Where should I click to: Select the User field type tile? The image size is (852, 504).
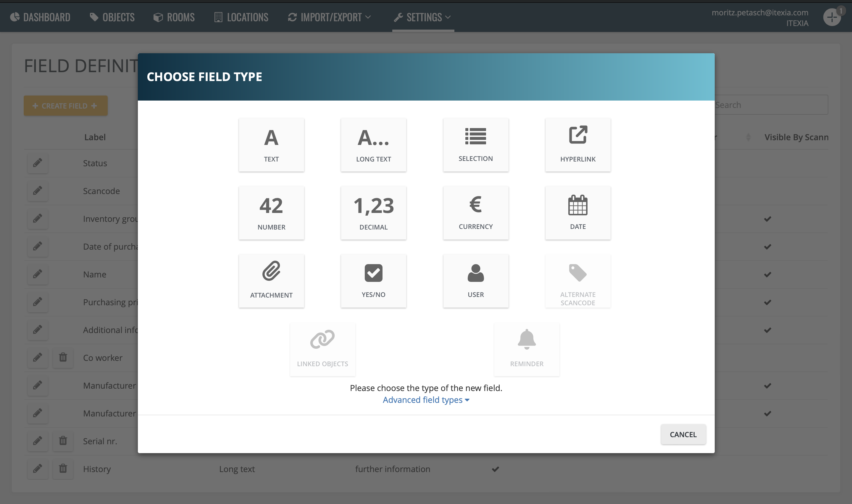pyautogui.click(x=475, y=281)
